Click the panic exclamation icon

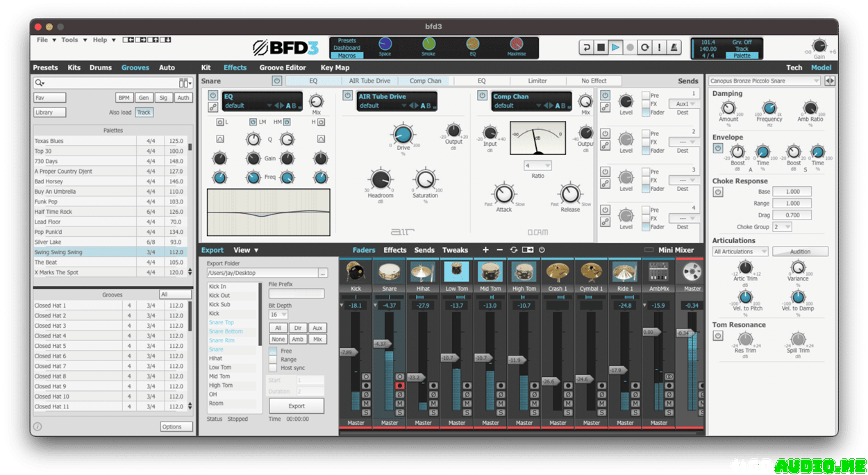point(659,47)
